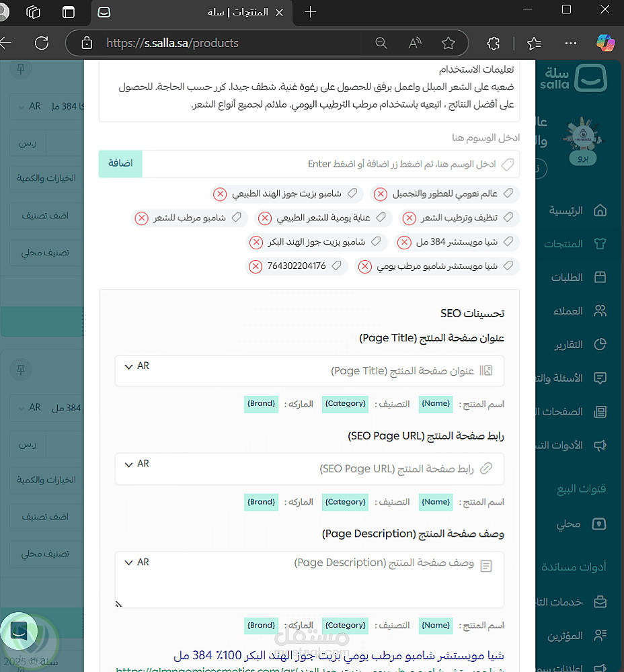Click الخيارات والكمية button in upper background product
This screenshot has width=624, height=672.
(46, 178)
